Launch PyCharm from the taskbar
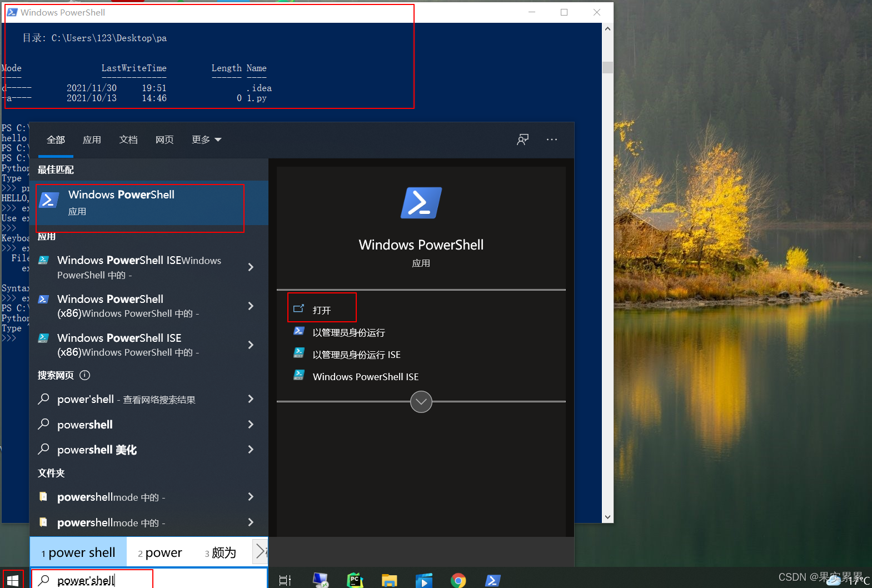The height and width of the screenshot is (588, 872). click(x=355, y=581)
